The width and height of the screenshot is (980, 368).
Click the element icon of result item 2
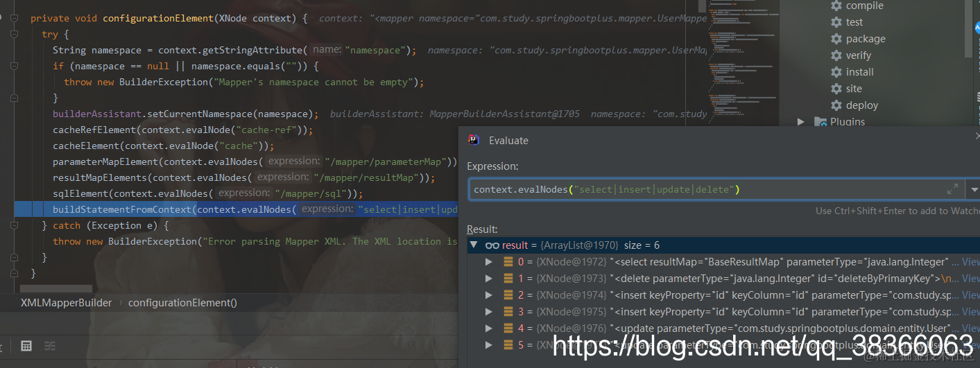(x=508, y=295)
